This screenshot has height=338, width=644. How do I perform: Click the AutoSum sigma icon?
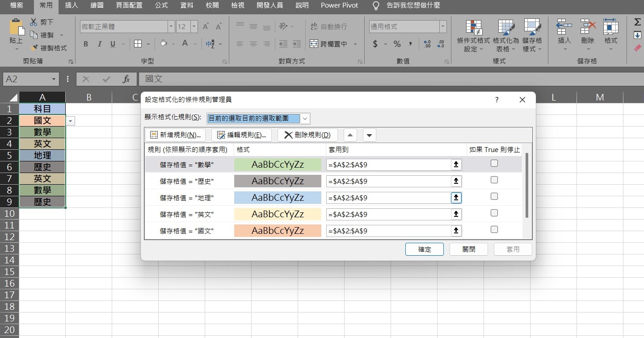pos(637,22)
